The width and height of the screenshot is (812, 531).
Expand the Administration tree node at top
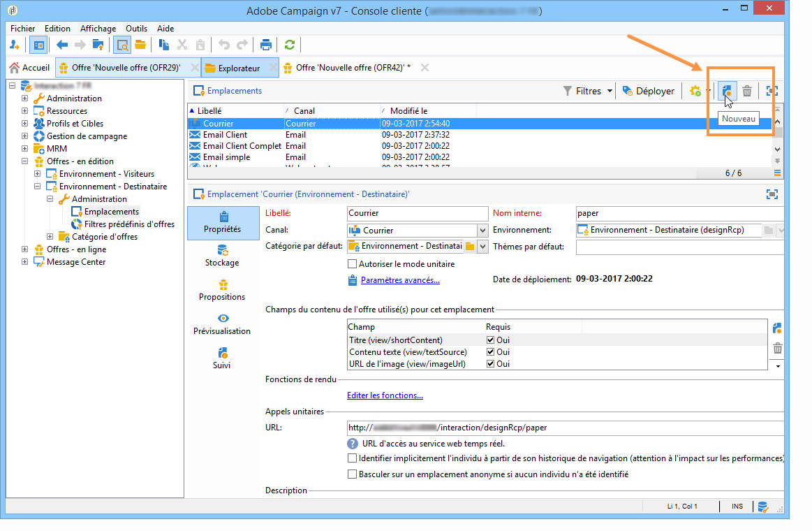click(25, 98)
